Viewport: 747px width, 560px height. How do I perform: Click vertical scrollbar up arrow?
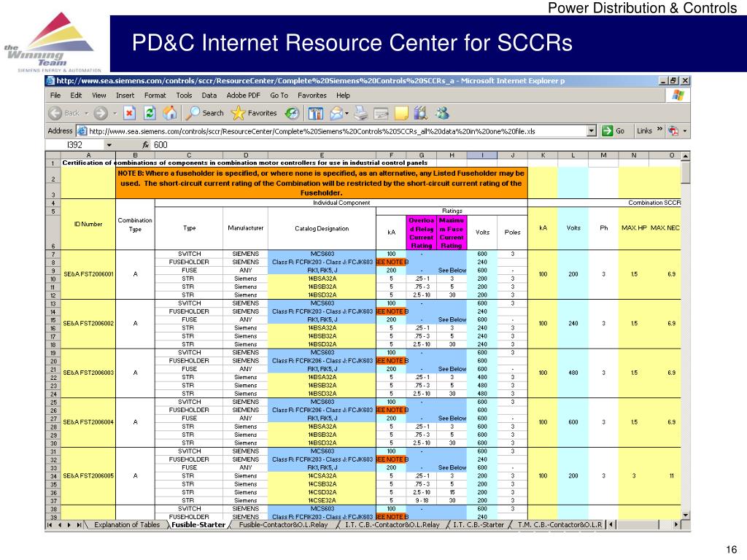pos(686,156)
